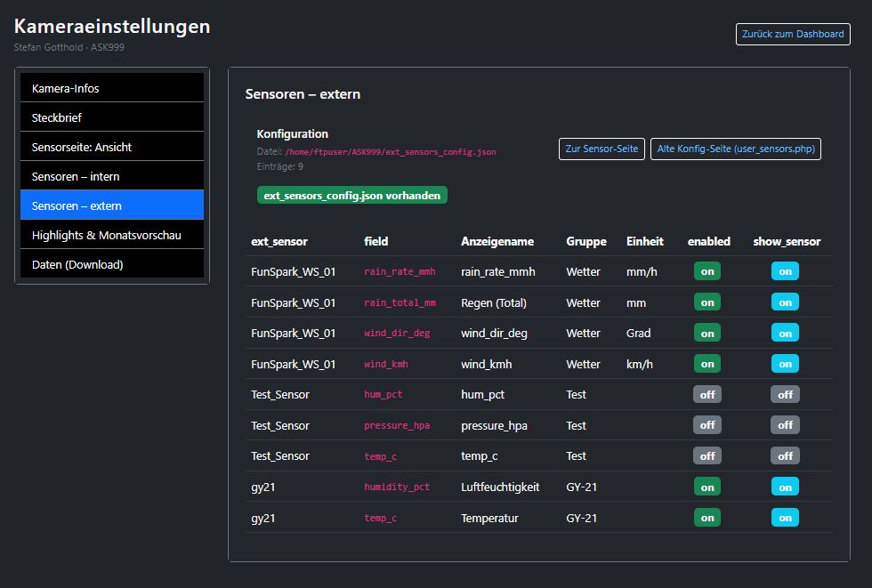Turn off show_sensor for Regen (Total)

click(784, 302)
